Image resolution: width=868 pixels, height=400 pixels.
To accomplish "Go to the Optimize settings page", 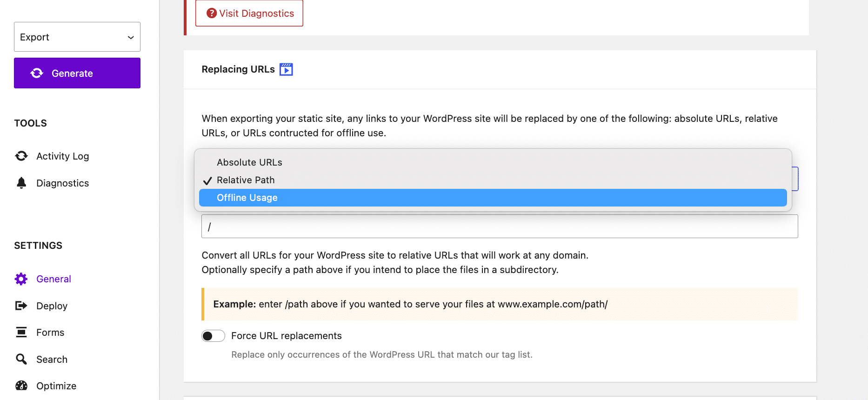I will [56, 386].
